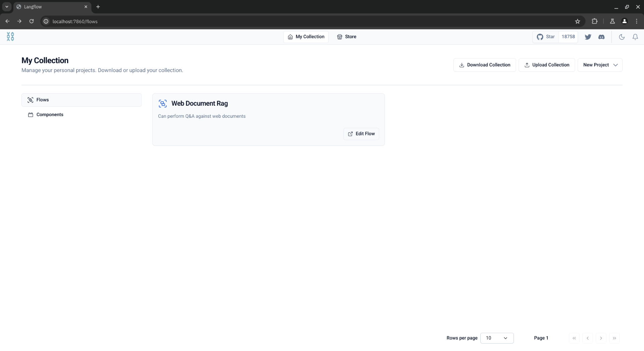Switch to the Langflow browser tab

tap(47, 7)
